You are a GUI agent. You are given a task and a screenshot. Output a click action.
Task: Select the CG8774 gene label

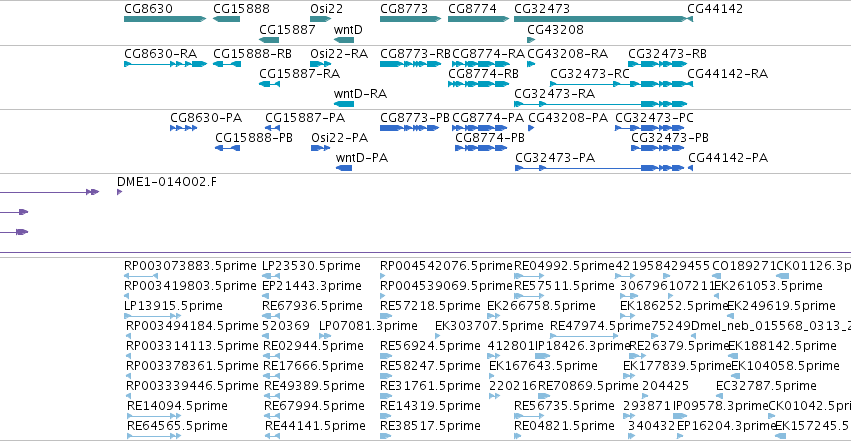coord(472,9)
